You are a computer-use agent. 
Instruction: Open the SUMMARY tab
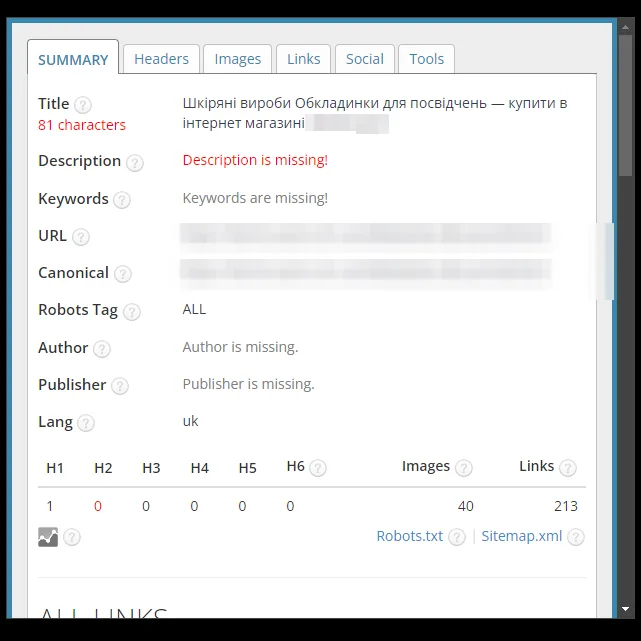click(x=73, y=57)
